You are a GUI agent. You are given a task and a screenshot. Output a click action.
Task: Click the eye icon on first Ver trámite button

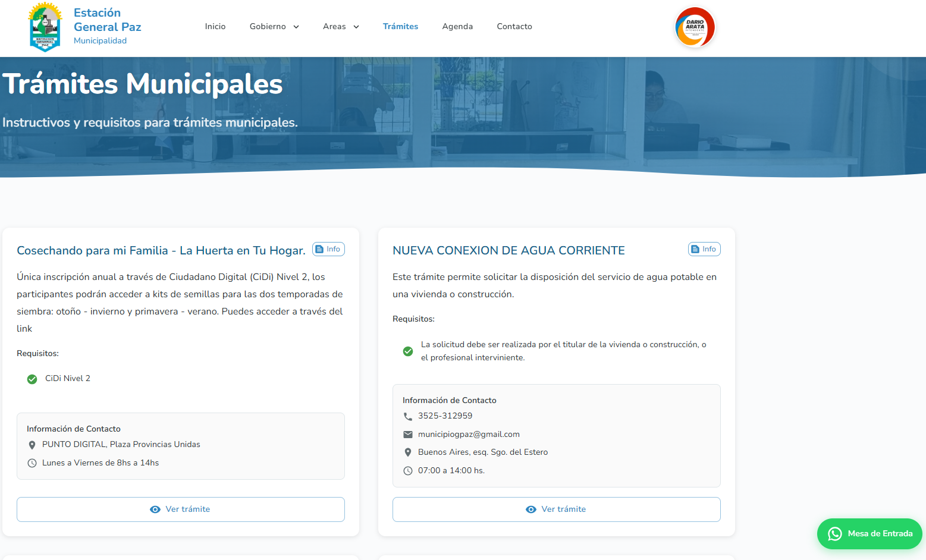pyautogui.click(x=156, y=509)
